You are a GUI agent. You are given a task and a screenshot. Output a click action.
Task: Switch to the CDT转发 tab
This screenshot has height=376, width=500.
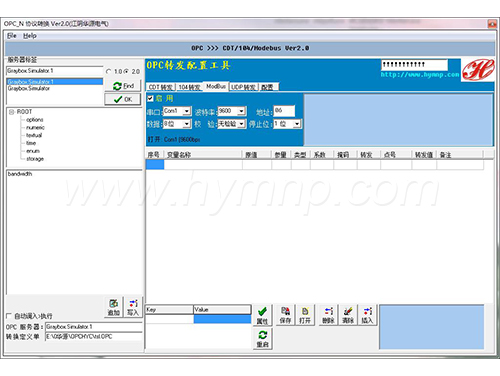[161, 87]
